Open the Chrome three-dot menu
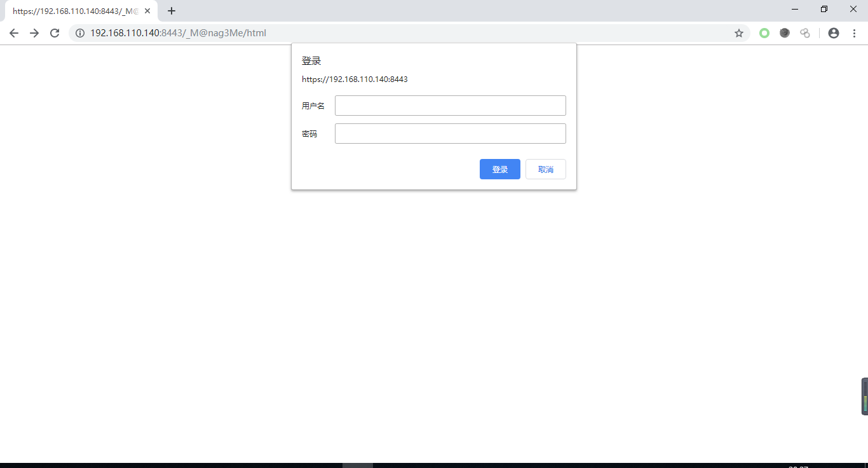The width and height of the screenshot is (868, 468). tap(855, 32)
